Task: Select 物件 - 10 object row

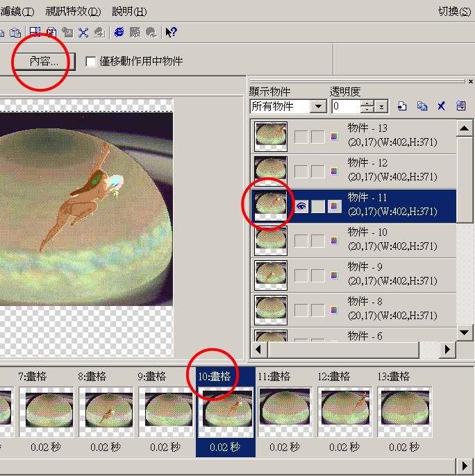Action: click(353, 241)
